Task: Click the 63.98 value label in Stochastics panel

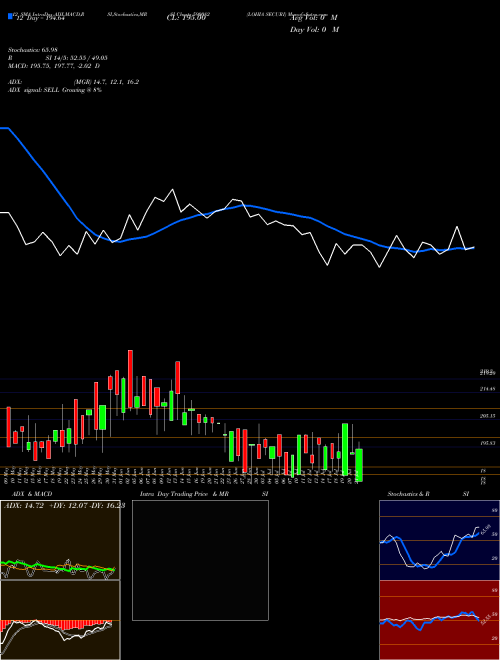Action: tap(484, 529)
